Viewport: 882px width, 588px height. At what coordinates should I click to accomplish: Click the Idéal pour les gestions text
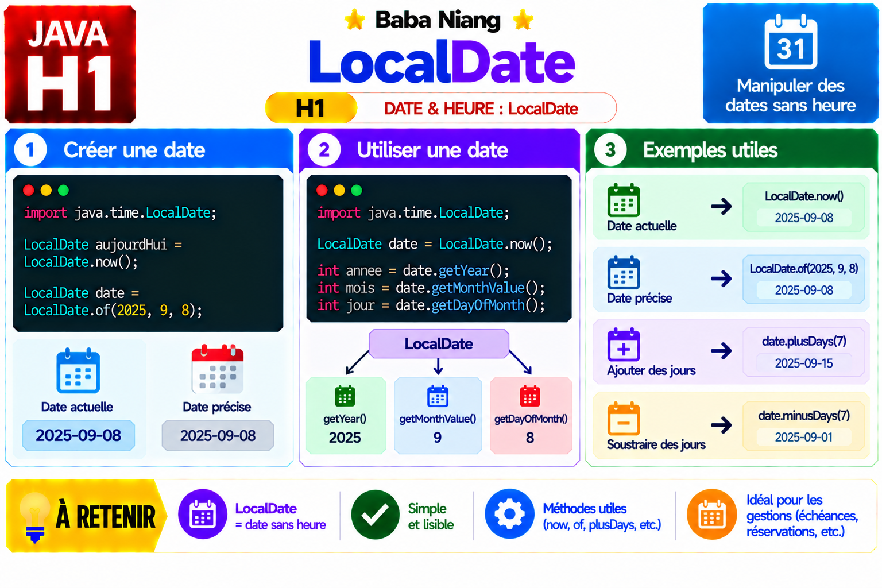coord(802,516)
